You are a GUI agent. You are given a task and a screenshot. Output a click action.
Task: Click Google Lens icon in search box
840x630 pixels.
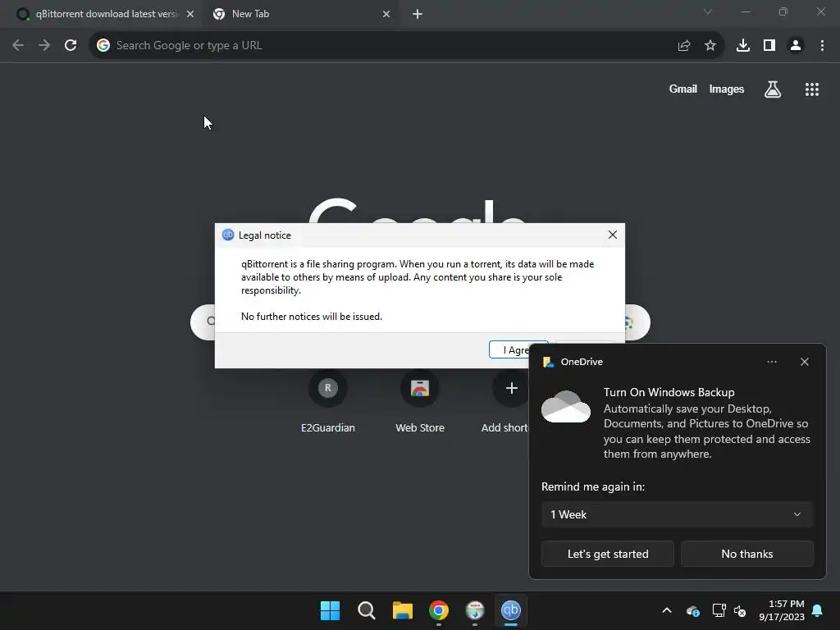point(629,322)
